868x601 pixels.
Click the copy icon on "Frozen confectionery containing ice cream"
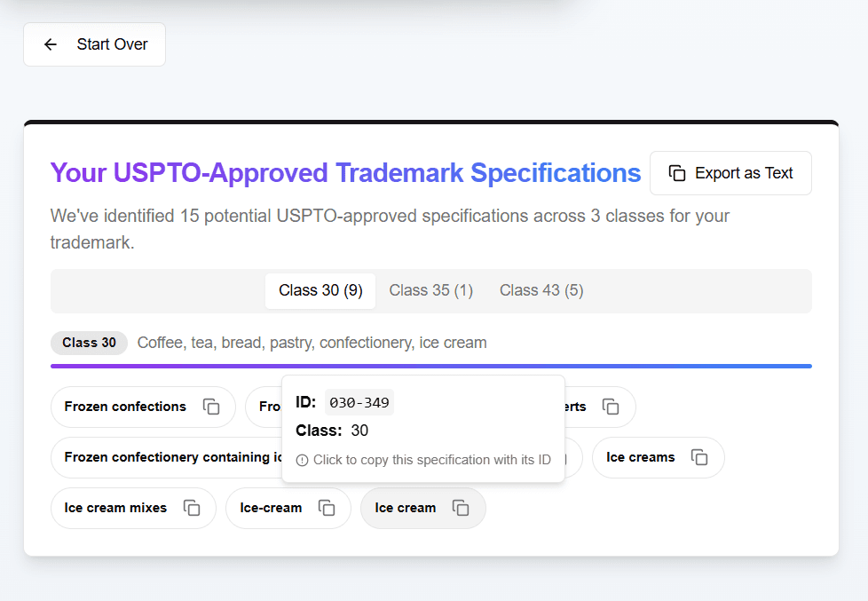(559, 457)
